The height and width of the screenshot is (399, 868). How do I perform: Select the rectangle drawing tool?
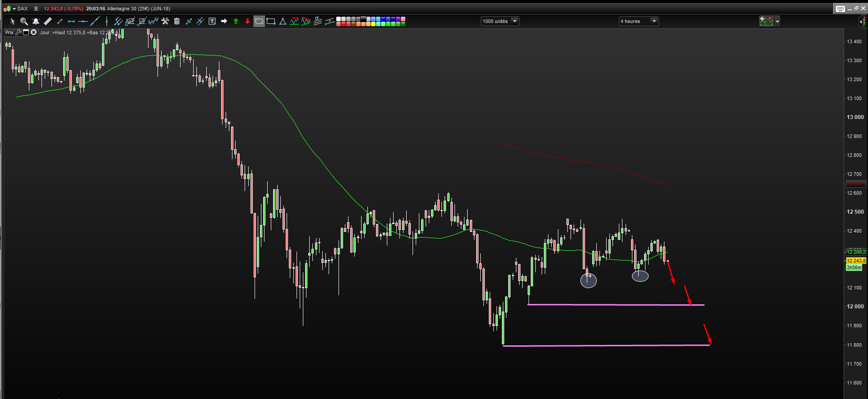(271, 21)
